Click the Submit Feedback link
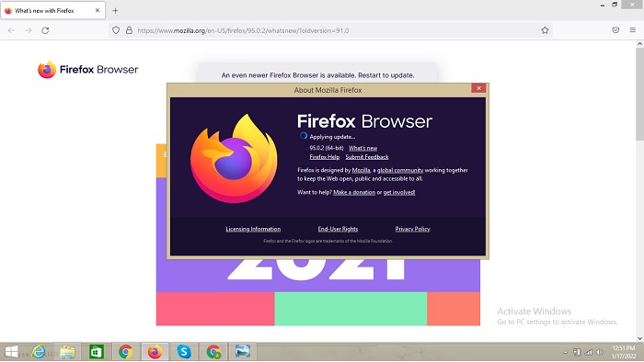The image size is (644, 362). click(367, 157)
